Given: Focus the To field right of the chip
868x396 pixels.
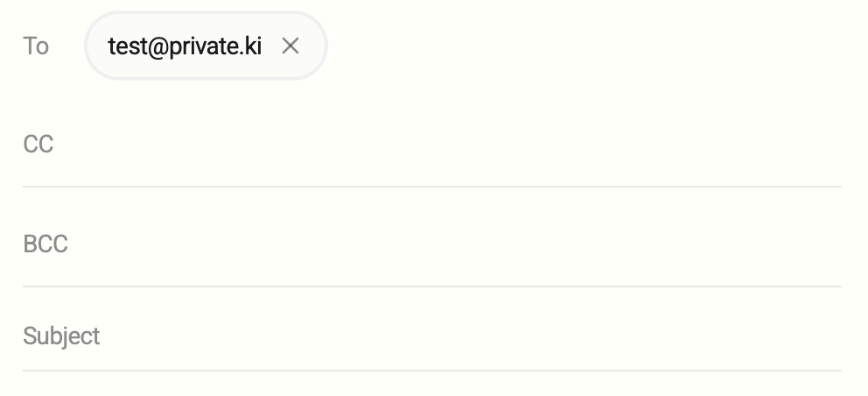Looking at the screenshot, I should click(577, 46).
